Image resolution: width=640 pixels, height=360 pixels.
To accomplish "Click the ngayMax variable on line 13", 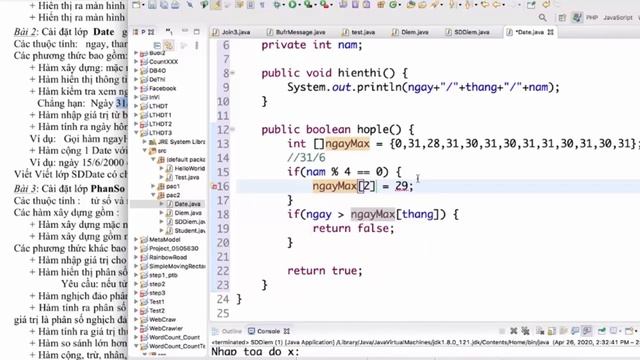I will 347,144.
